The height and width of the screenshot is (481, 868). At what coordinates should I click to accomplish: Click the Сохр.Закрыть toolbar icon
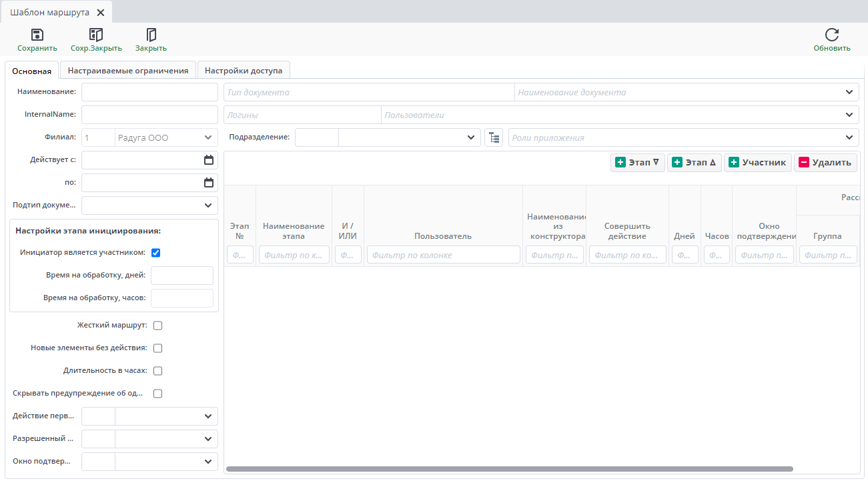[96, 35]
